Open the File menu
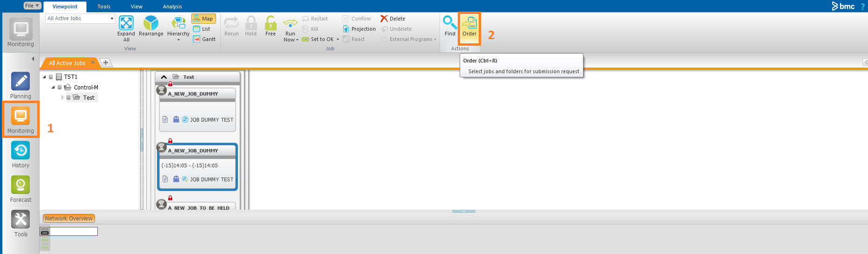 [32, 6]
